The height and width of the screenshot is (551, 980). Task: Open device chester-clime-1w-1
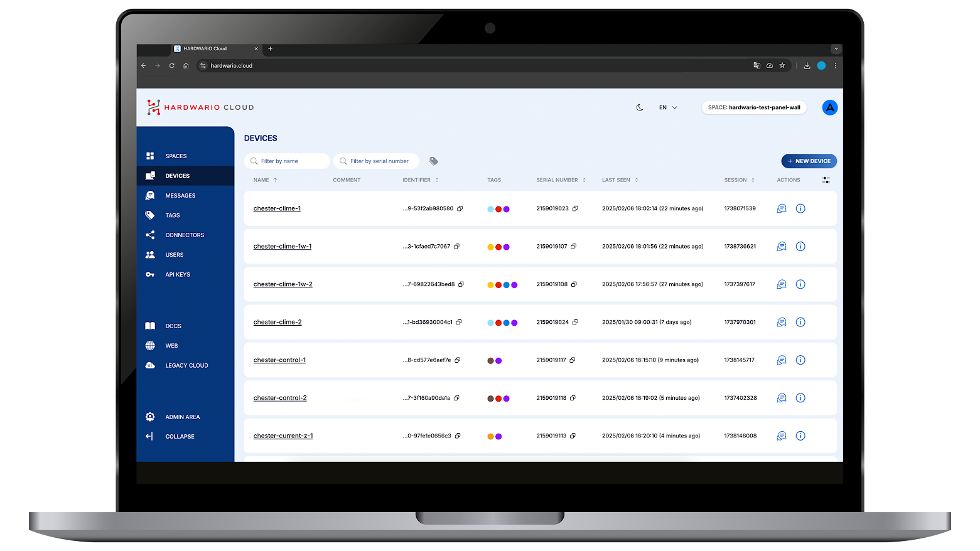(283, 247)
